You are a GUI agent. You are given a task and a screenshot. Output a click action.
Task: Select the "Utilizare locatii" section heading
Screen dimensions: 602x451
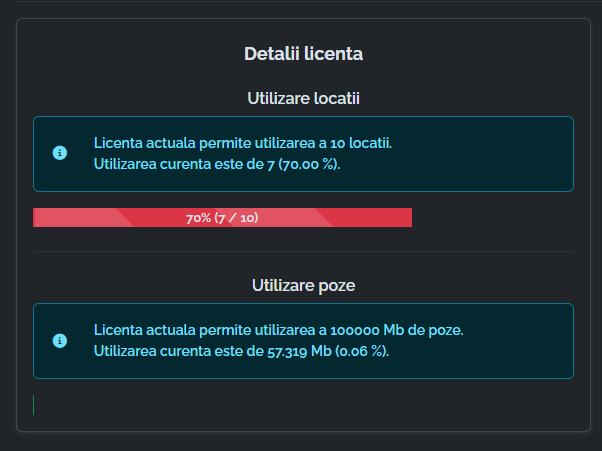click(x=303, y=98)
